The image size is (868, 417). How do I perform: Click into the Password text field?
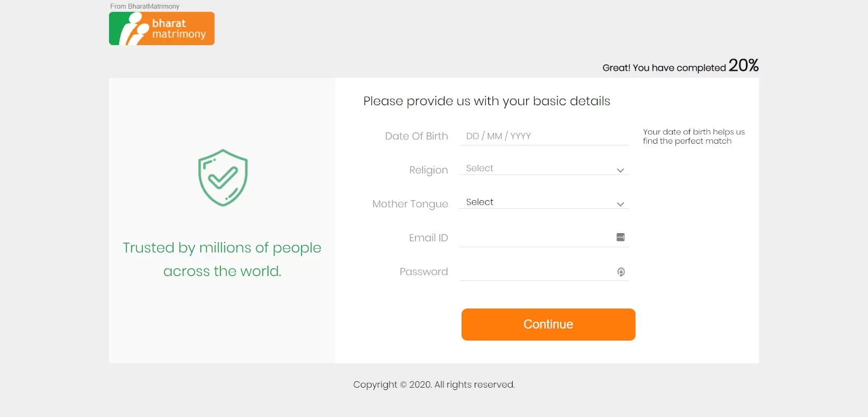coord(534,272)
